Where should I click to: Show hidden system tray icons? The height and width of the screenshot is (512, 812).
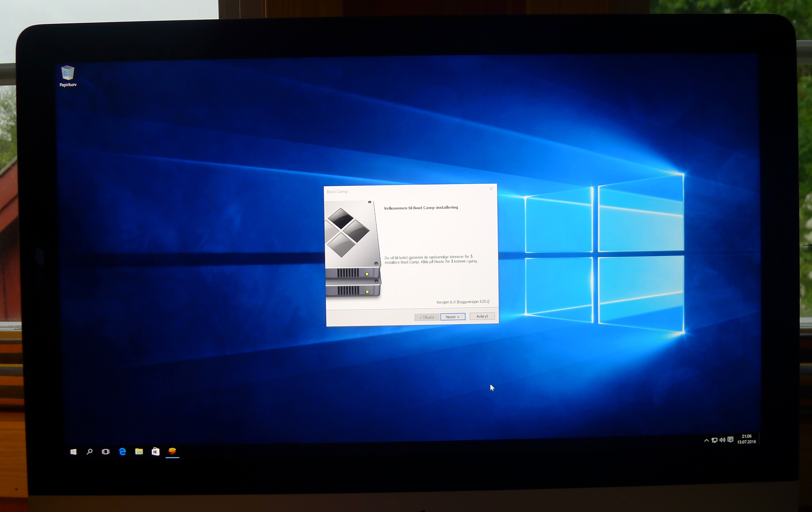[x=706, y=440]
